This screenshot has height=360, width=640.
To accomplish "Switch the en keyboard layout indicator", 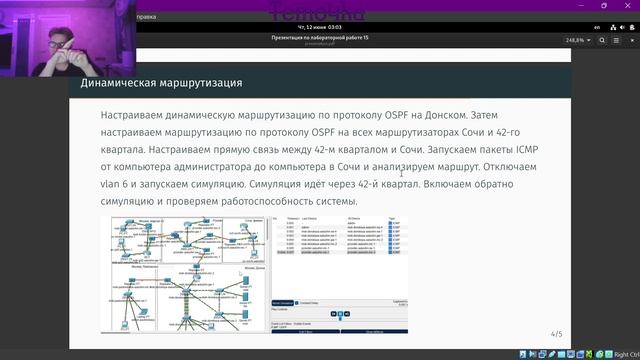I will point(597,27).
